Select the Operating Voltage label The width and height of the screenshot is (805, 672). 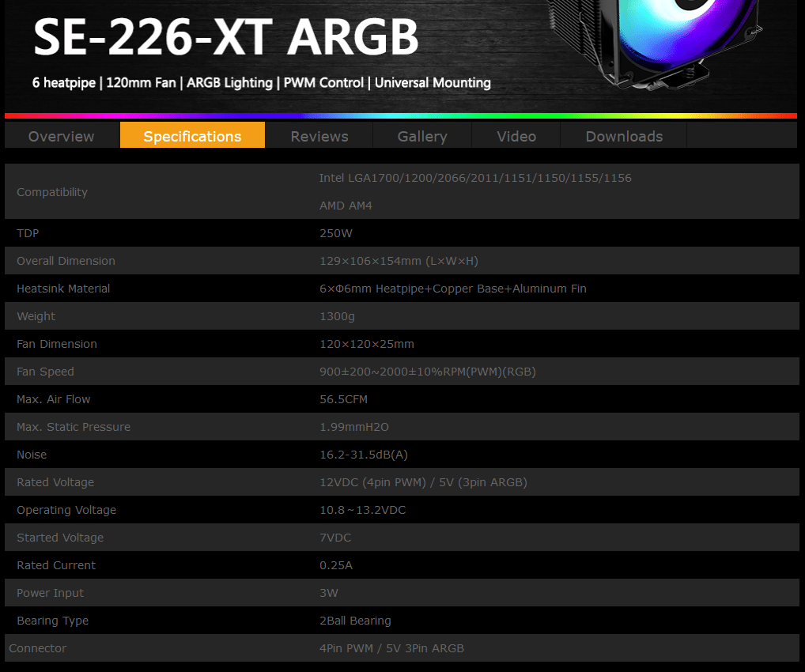pos(66,511)
